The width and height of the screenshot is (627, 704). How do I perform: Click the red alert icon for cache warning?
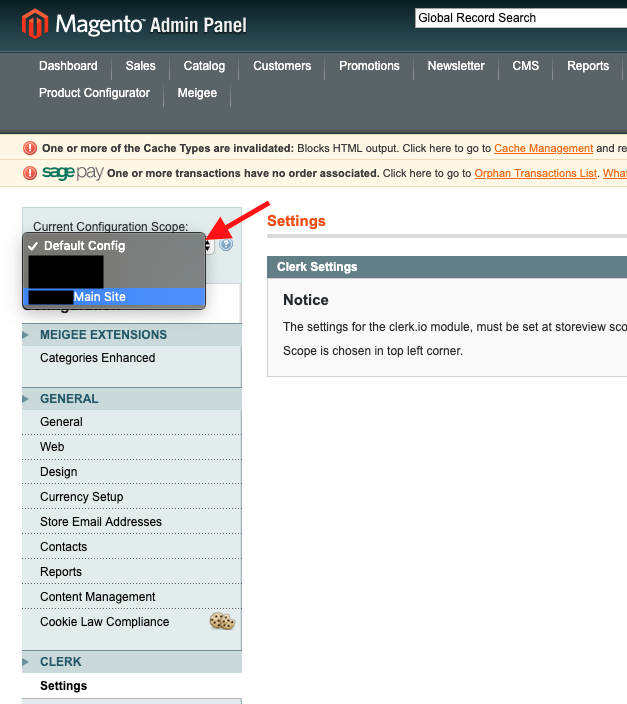(30, 148)
